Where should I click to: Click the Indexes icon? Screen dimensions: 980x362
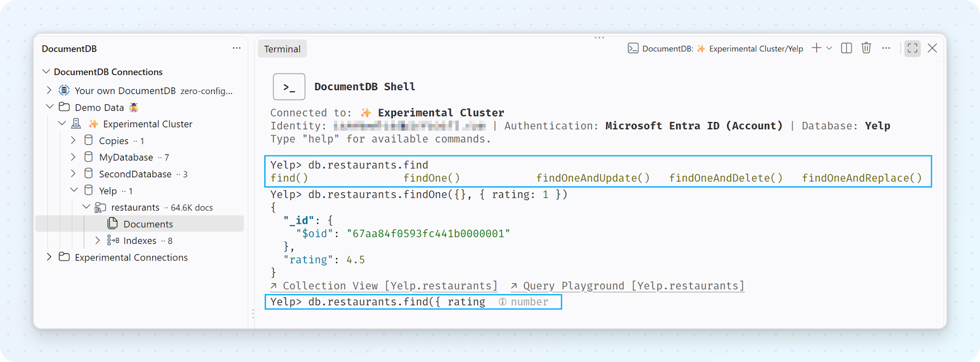click(x=113, y=240)
